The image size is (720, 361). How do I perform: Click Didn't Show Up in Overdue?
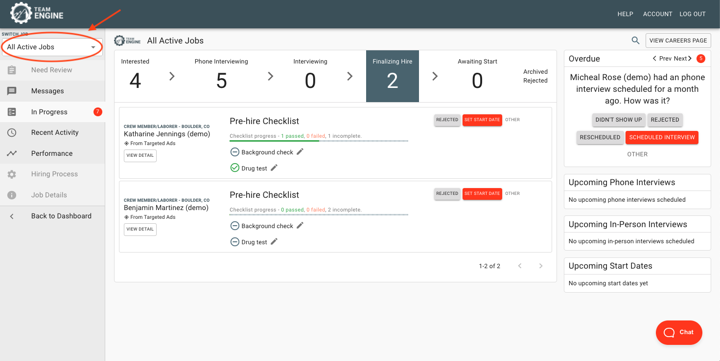point(619,120)
